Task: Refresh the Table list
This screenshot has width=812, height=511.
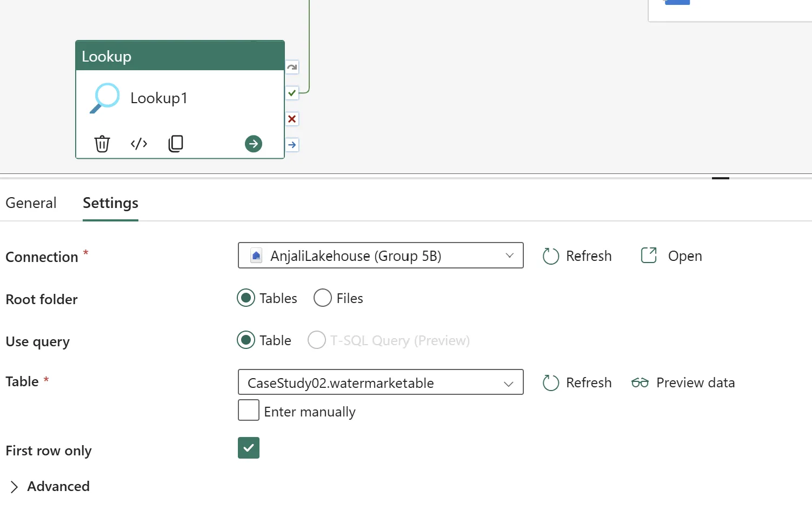Action: pos(577,383)
